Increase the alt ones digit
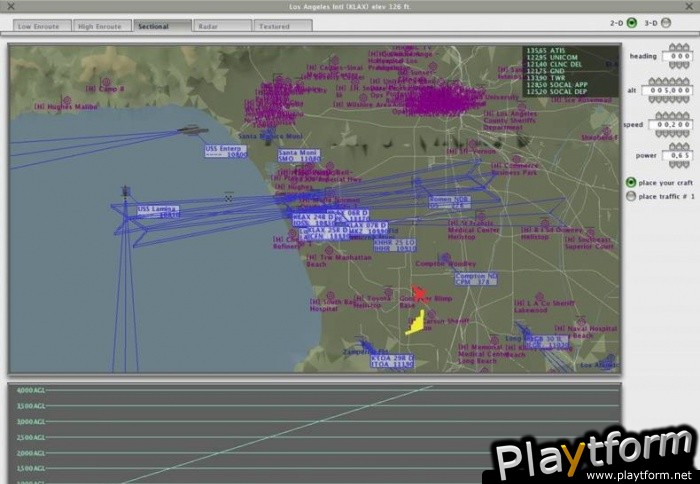The height and width of the screenshot is (484, 700). [686, 82]
